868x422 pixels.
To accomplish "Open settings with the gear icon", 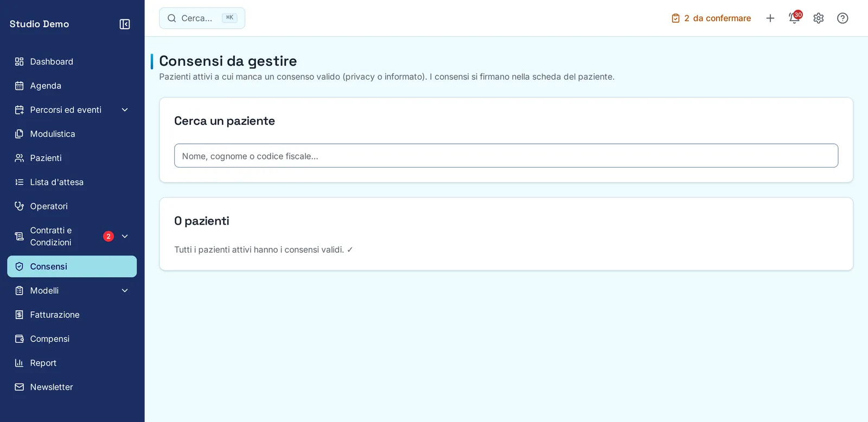I will [819, 18].
